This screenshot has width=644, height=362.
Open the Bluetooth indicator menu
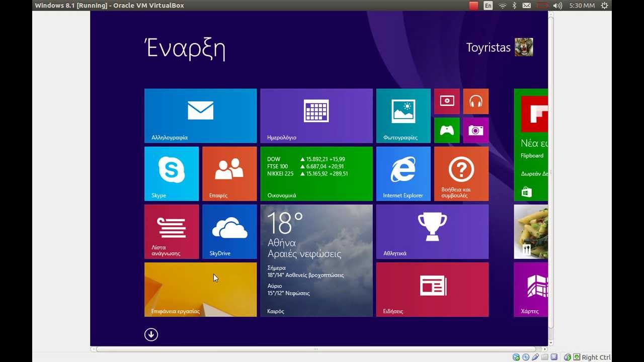click(514, 6)
